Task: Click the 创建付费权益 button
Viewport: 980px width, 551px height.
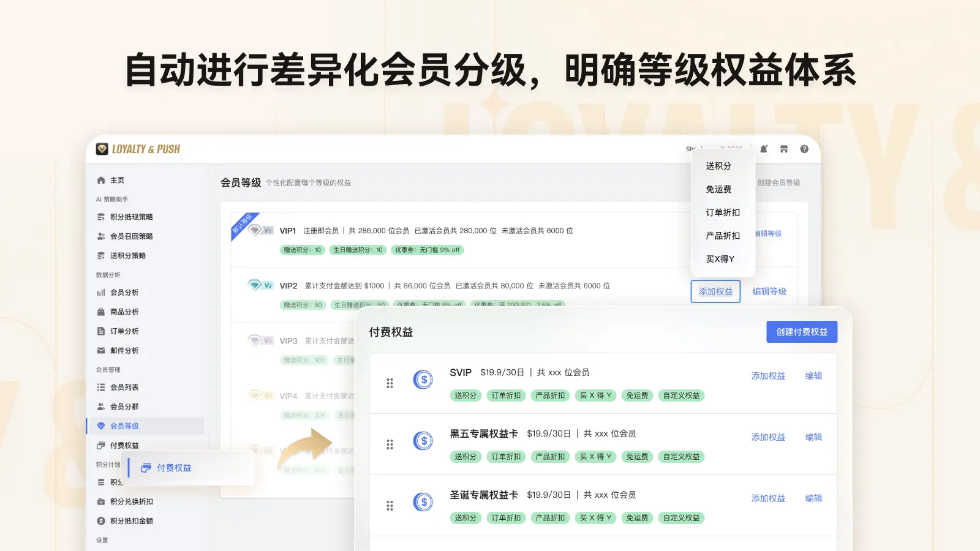Action: [802, 332]
